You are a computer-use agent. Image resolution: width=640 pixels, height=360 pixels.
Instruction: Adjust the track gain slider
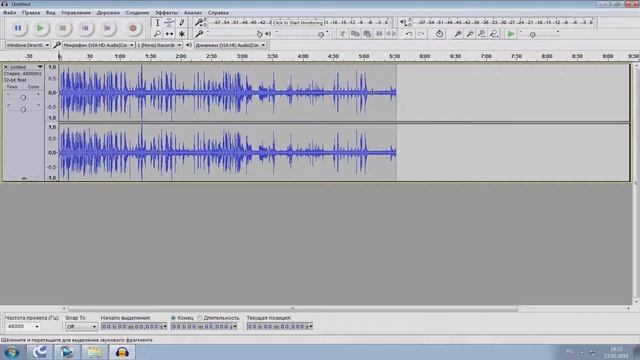pos(23,97)
